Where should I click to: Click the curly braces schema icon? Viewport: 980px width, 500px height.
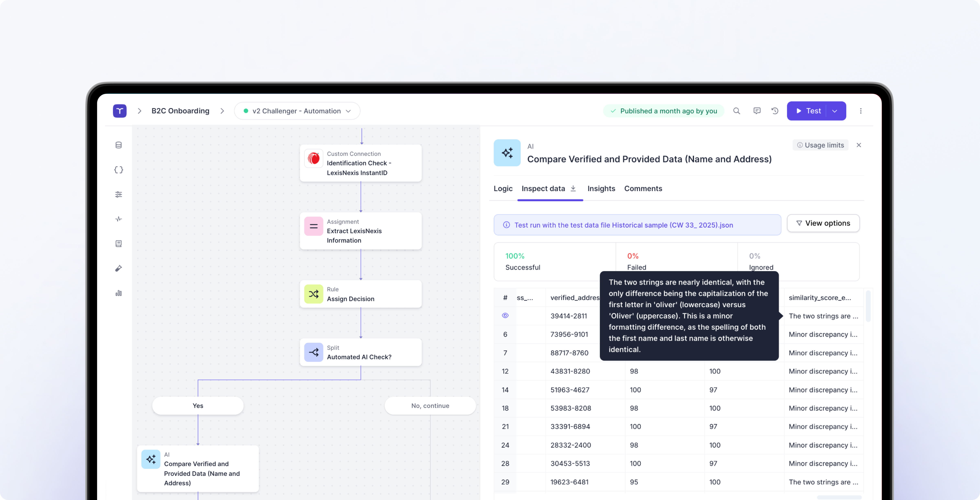(x=119, y=170)
